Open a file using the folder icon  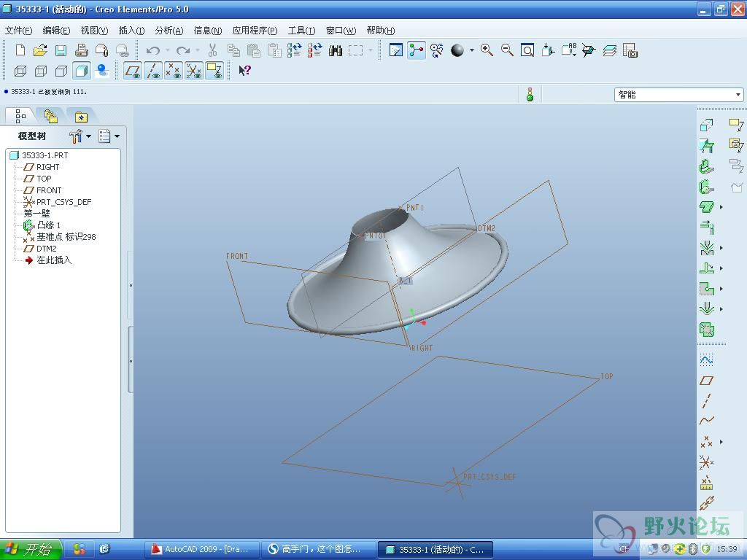click(41, 50)
